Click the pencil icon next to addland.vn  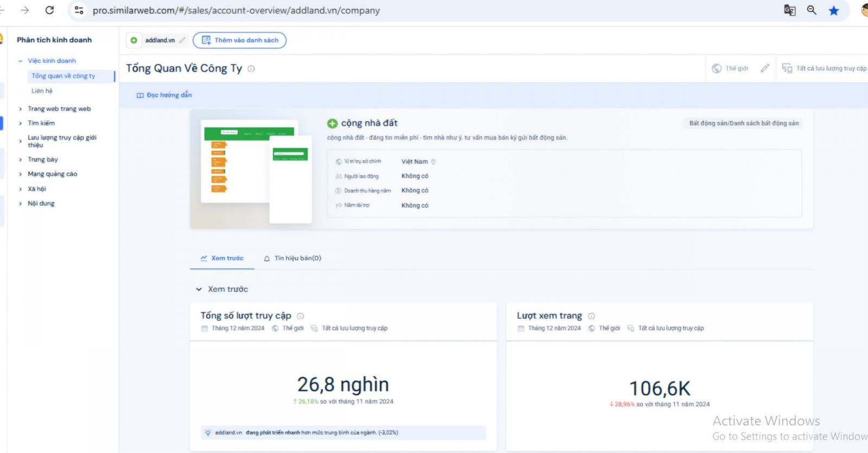pyautogui.click(x=182, y=40)
